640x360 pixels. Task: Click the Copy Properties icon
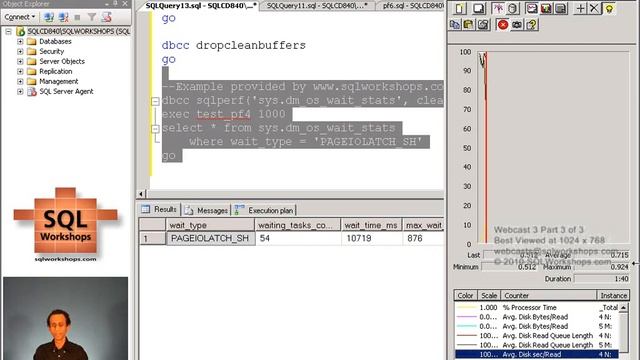[x=455, y=25]
